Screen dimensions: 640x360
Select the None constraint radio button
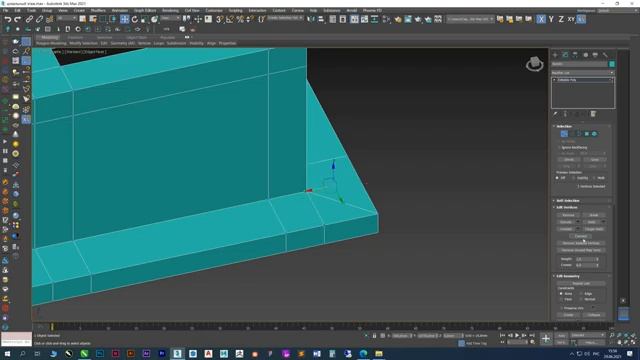point(561,293)
